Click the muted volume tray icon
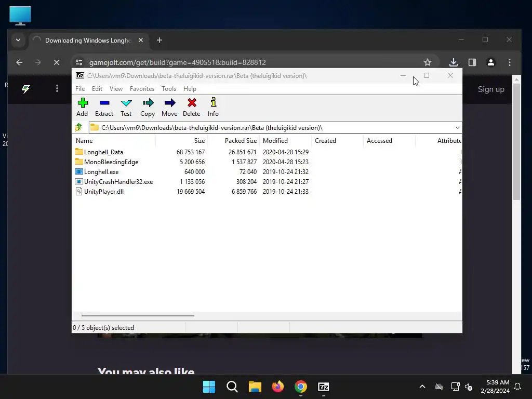The height and width of the screenshot is (399, 532). pyautogui.click(x=469, y=387)
